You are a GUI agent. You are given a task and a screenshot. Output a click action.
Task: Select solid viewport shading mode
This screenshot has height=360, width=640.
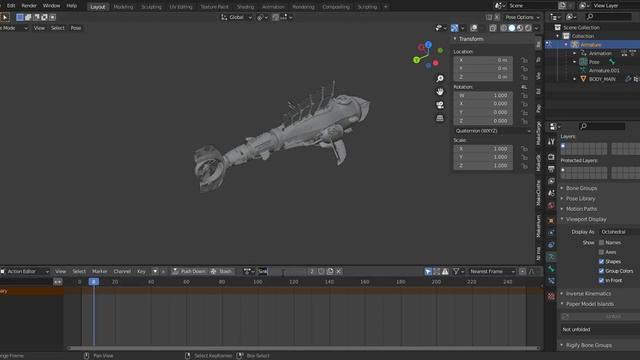[511, 28]
